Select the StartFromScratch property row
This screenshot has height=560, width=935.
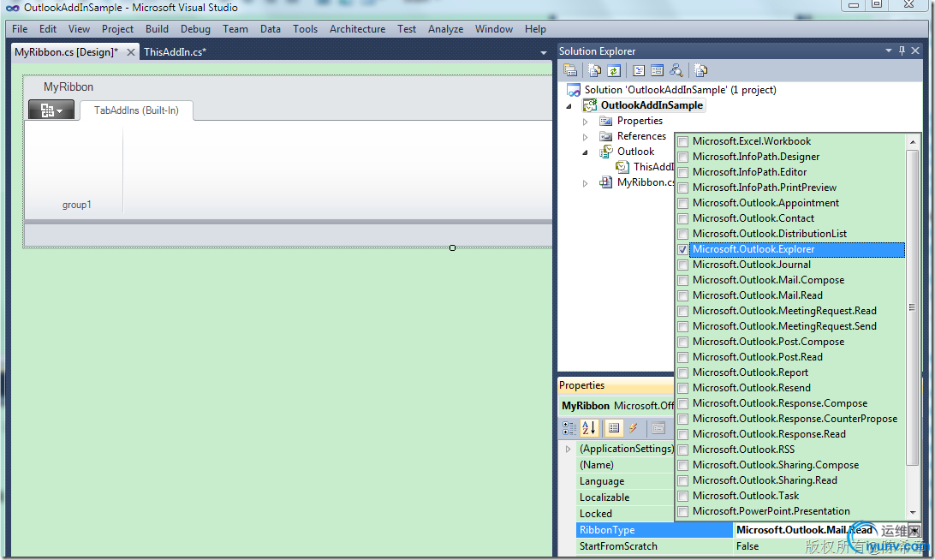point(654,545)
